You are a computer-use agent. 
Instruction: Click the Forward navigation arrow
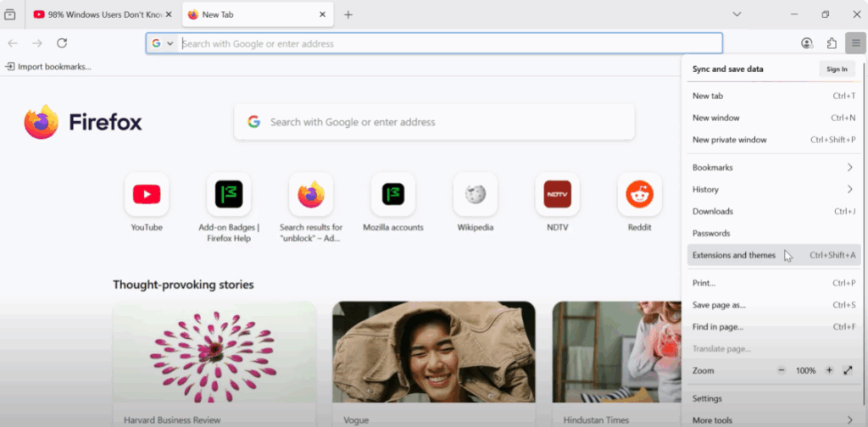37,43
